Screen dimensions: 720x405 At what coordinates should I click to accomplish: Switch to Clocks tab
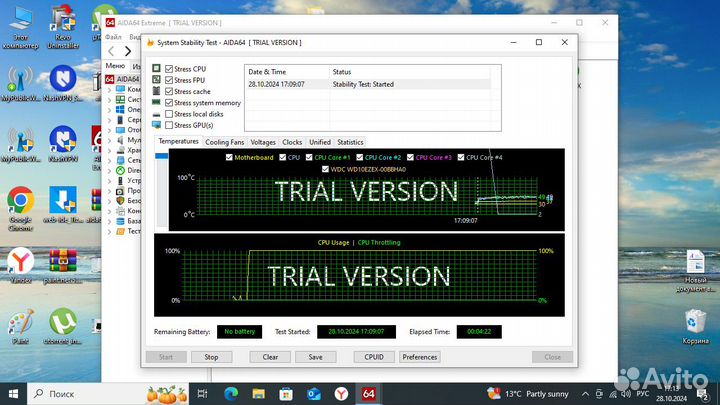(292, 142)
